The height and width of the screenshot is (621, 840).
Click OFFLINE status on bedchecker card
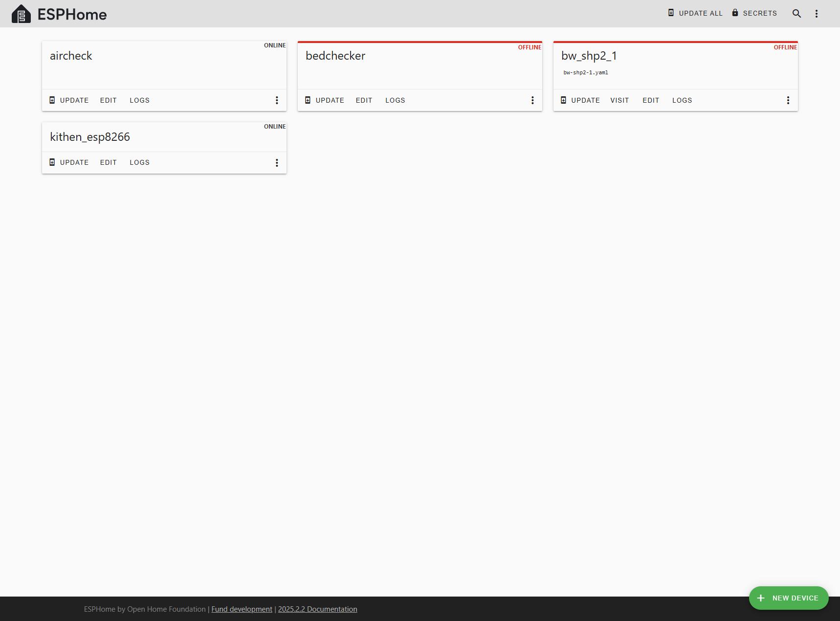coord(530,47)
